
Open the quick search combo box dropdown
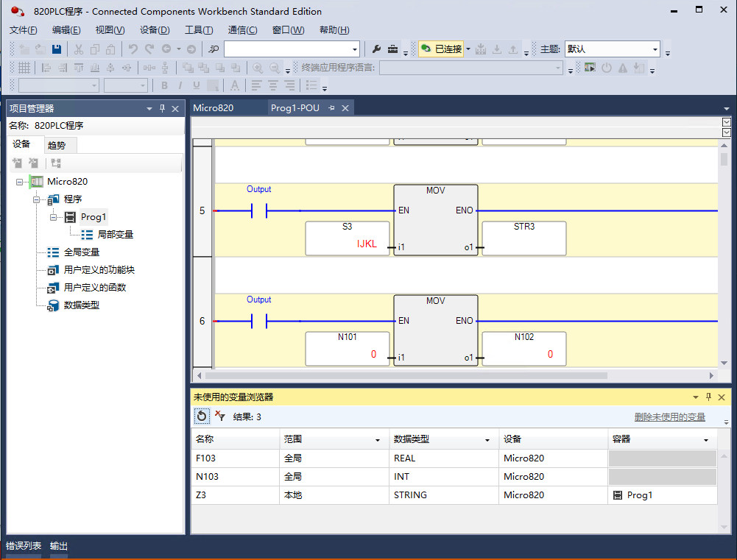tap(355, 49)
